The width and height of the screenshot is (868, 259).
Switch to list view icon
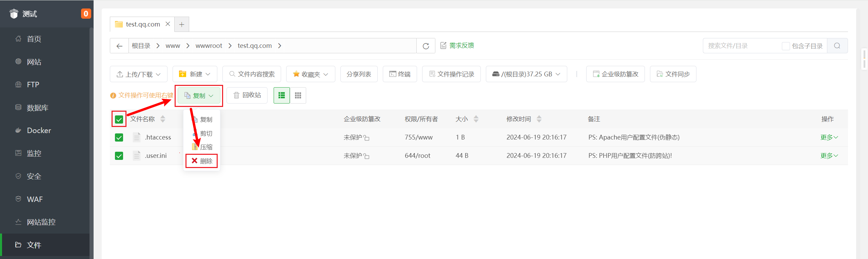tap(281, 95)
